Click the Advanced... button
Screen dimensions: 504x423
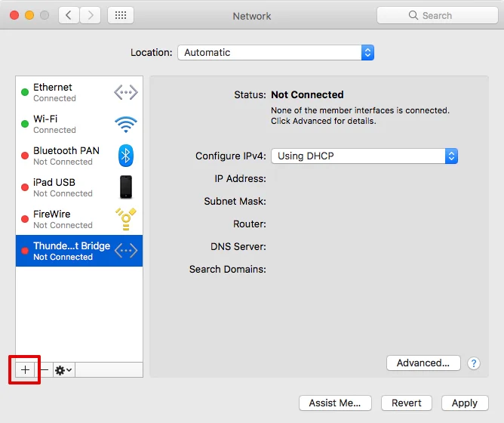(423, 363)
